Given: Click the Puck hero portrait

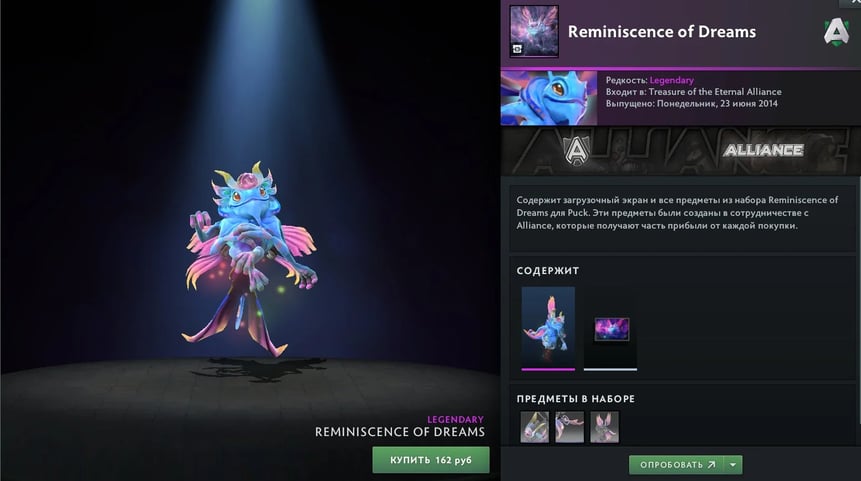Looking at the screenshot, I should (549, 98).
